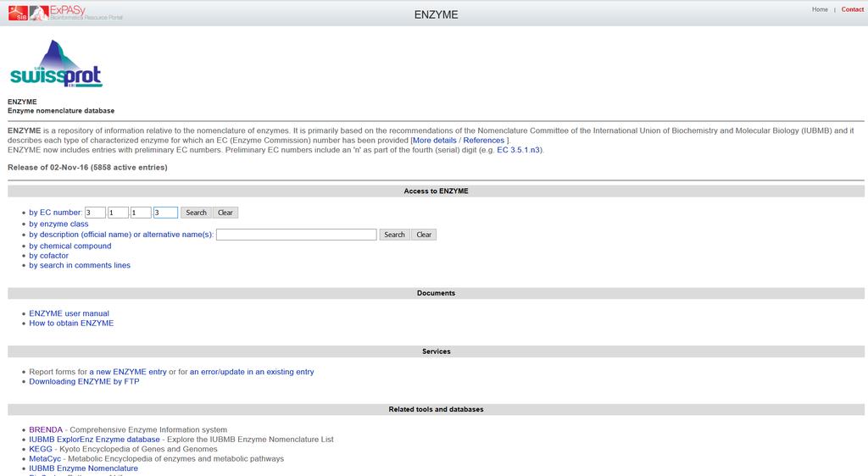Go to the Home link

(x=820, y=9)
